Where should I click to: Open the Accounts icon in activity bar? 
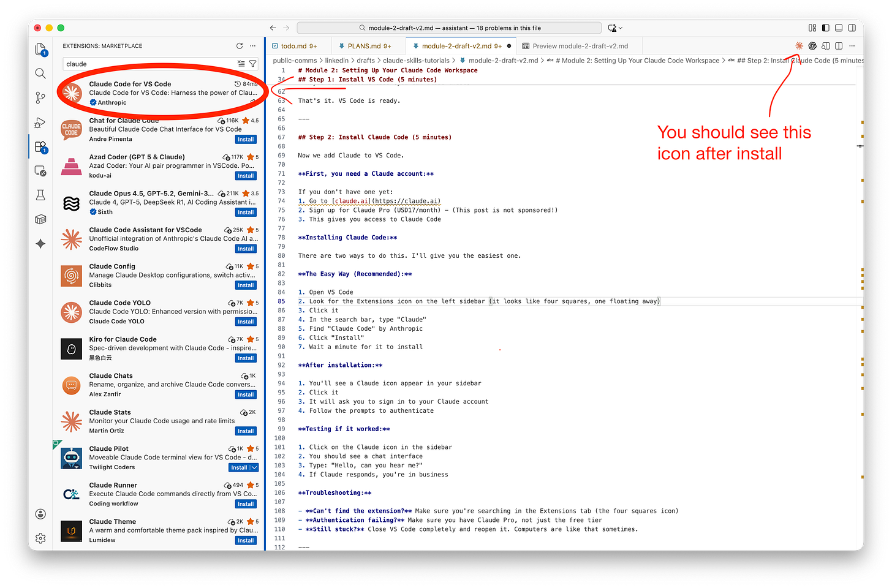tap(40, 514)
